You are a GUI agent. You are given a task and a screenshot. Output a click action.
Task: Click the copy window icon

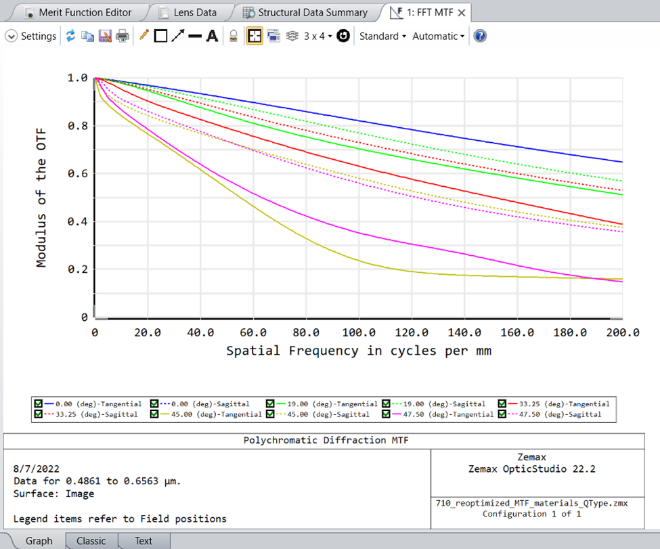point(88,36)
